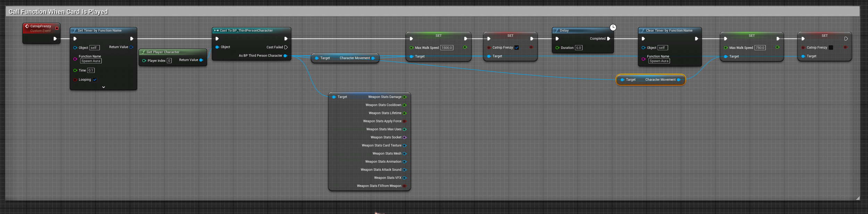Viewport: 868px width, 214px height.
Task: Click the Player Index pin on Get Player Character
Action: [144, 61]
